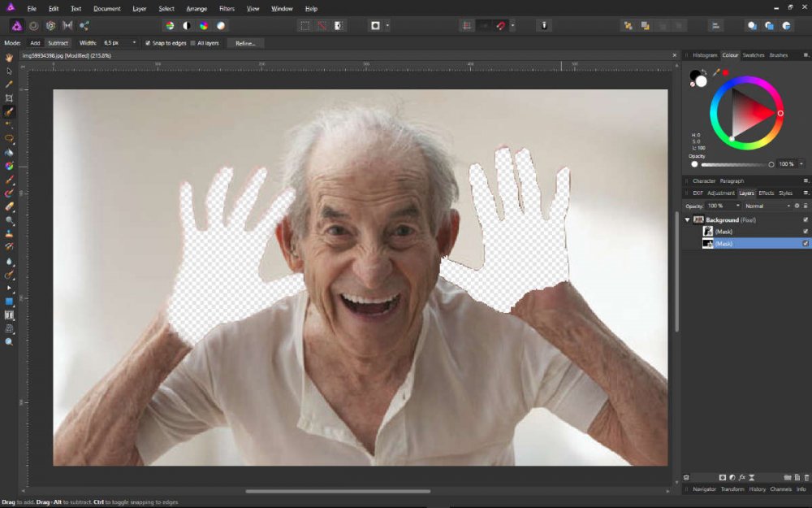The height and width of the screenshot is (508, 812).
Task: Open the Develop Persona
Action: pos(50,26)
